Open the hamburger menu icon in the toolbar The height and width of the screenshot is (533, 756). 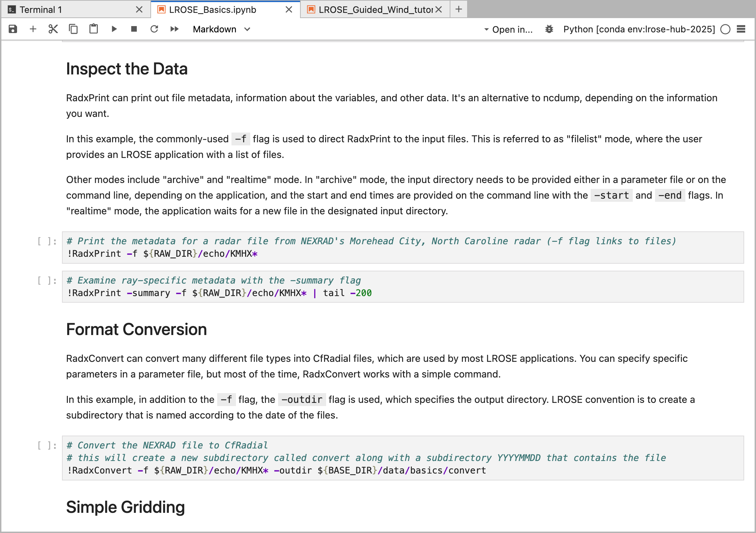pos(741,29)
